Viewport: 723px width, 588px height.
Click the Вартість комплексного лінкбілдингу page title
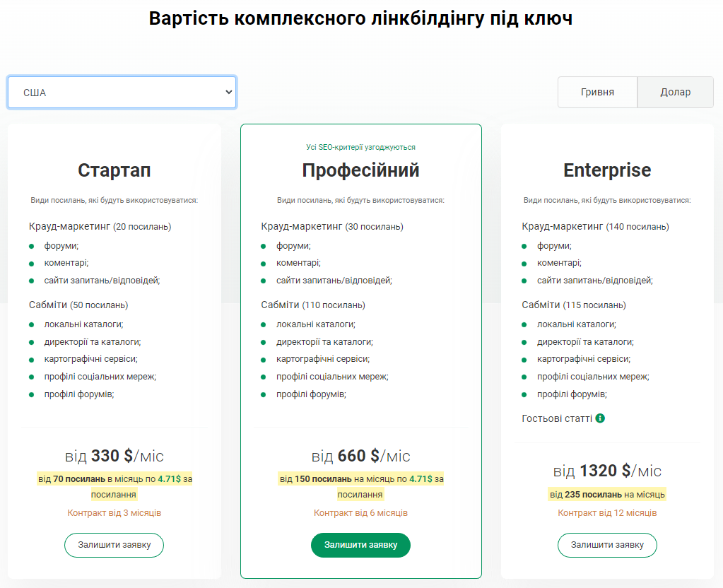360,19
